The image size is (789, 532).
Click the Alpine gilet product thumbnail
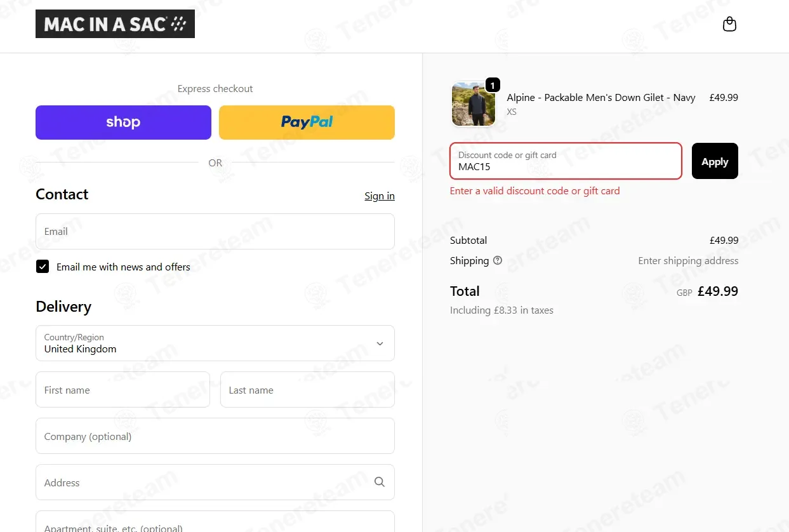tap(474, 104)
